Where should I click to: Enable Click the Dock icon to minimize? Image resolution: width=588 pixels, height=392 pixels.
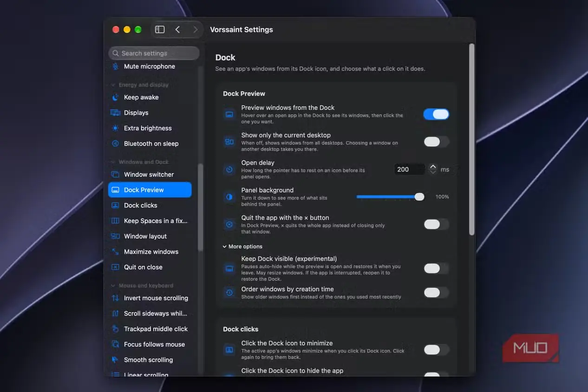point(436,350)
